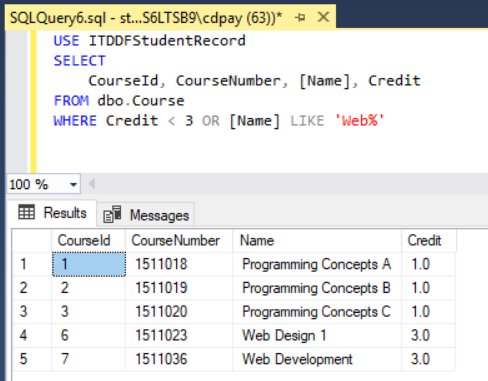Select cell Web Design 1
Image resolution: width=488 pixels, height=381 pixels.
pos(317,335)
